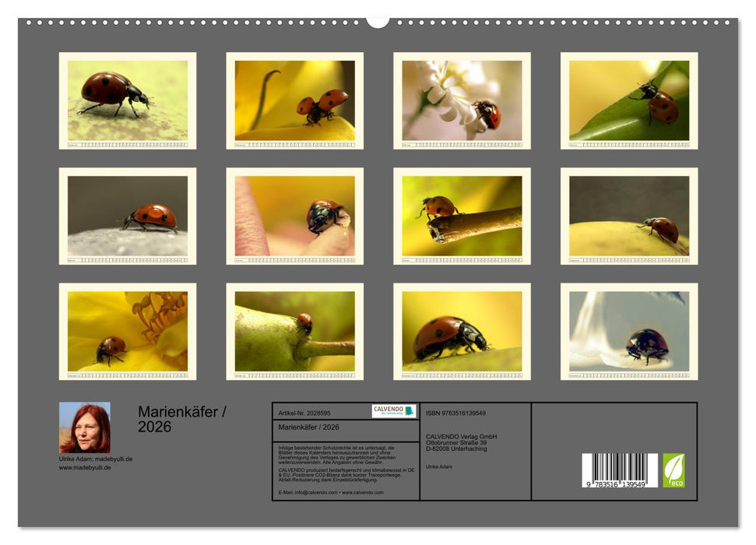Image resolution: width=756 pixels, height=545 pixels.
Task: Open the ladybug on pink petal image
Action: 294,216
